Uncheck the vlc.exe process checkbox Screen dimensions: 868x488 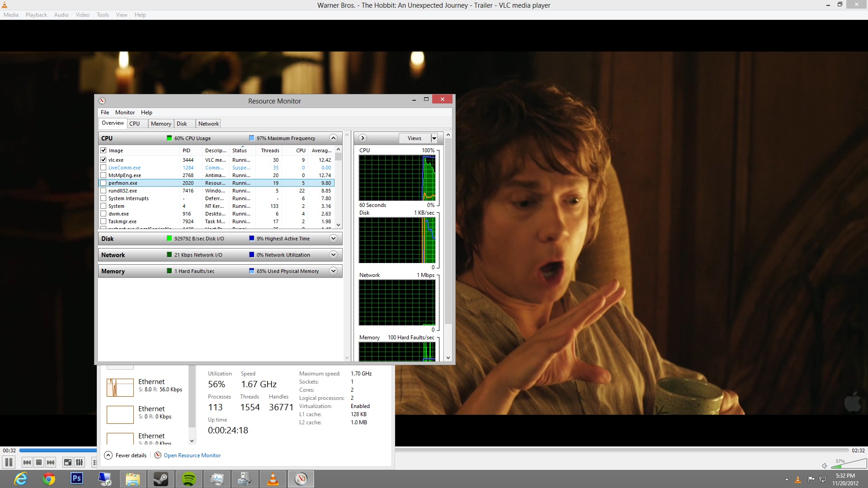coord(104,160)
